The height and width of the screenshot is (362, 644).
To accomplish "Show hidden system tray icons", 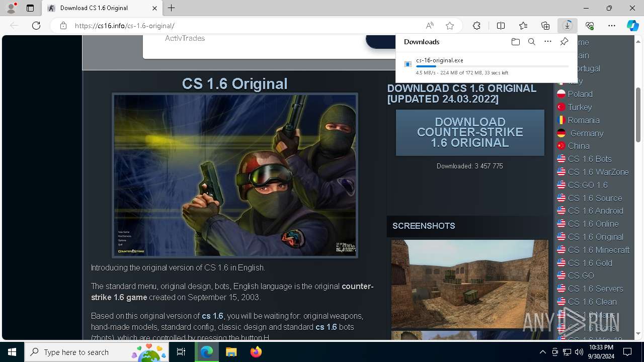I will pos(542,352).
